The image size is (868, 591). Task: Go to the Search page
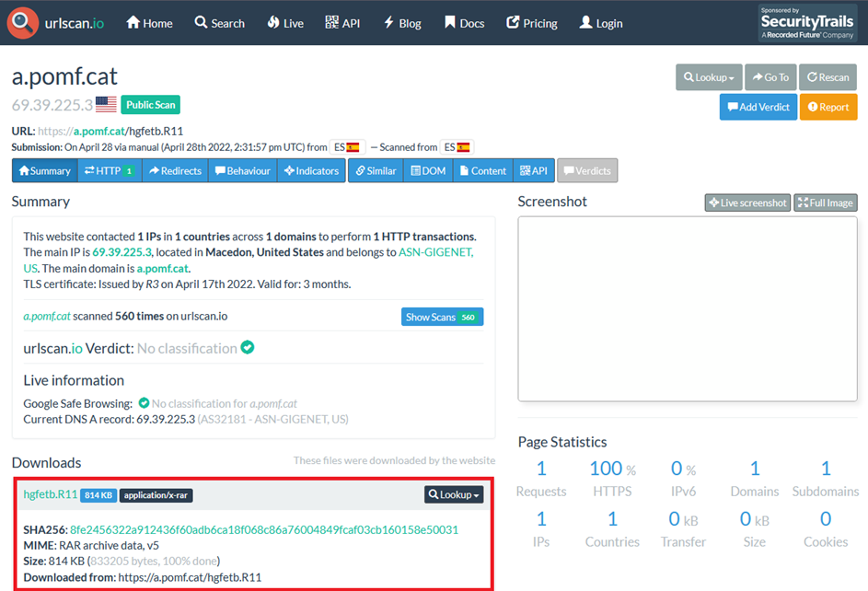click(219, 23)
